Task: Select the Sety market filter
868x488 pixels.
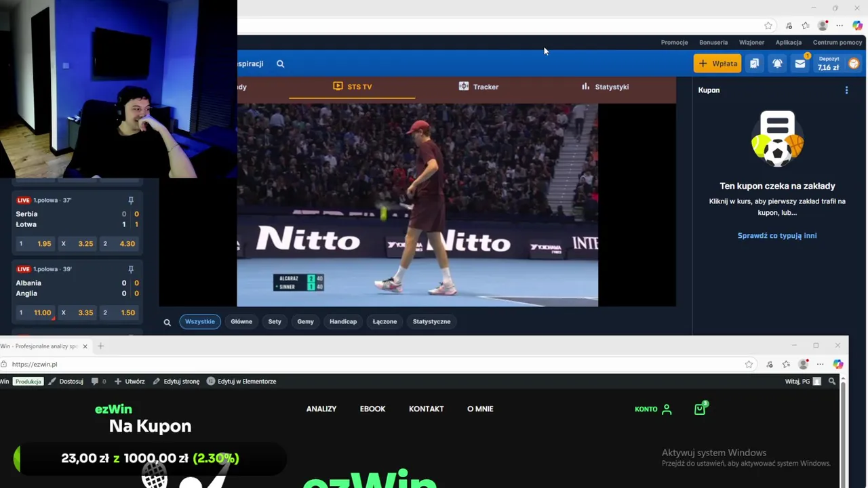Action: pyautogui.click(x=275, y=322)
